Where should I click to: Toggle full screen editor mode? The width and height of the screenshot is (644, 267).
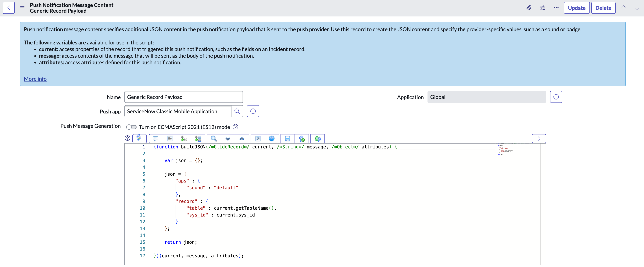tap(258, 138)
